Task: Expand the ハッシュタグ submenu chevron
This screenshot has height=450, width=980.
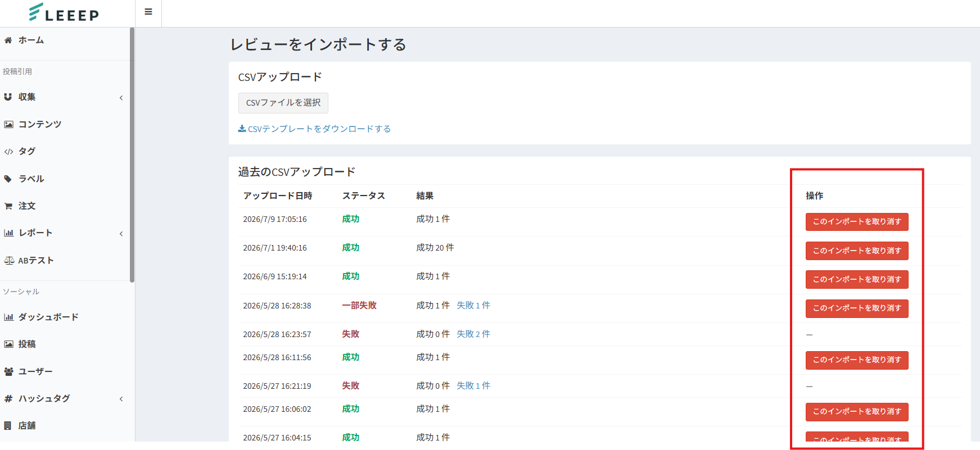Action: click(121, 399)
